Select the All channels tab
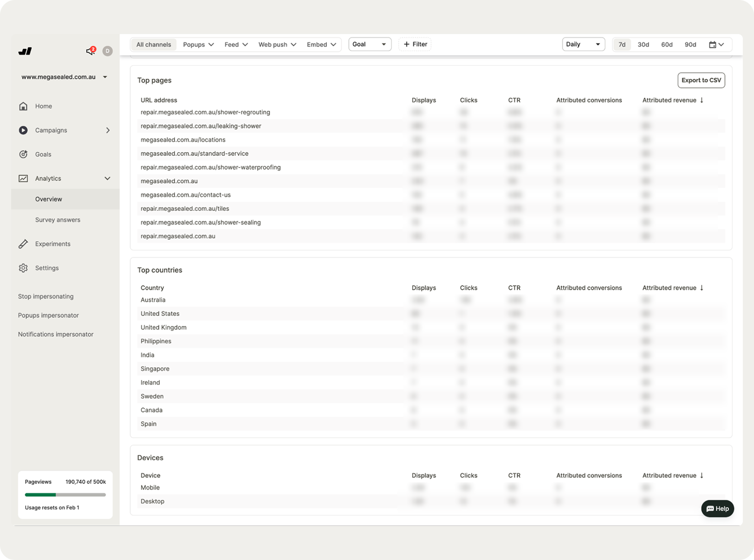 (x=154, y=45)
